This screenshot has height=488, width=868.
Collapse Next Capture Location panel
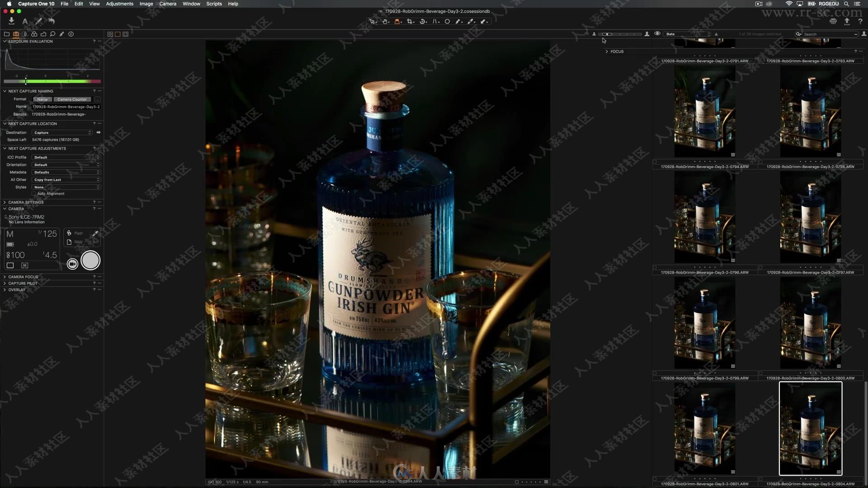5,123
